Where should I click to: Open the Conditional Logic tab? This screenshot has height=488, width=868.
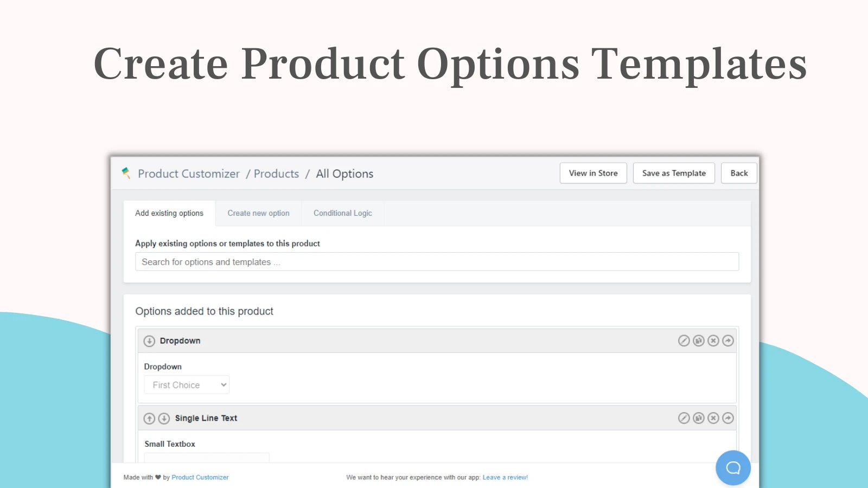click(342, 213)
